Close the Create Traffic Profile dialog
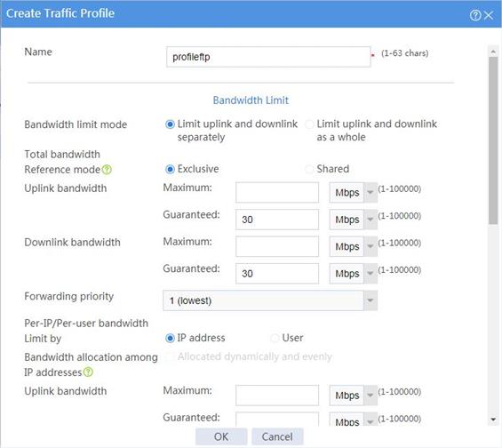 point(489,15)
